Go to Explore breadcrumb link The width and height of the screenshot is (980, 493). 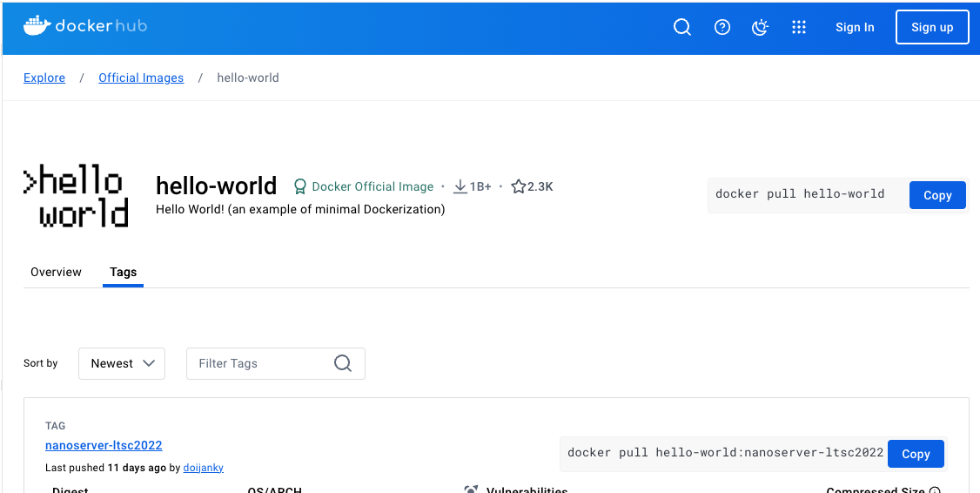(x=44, y=78)
